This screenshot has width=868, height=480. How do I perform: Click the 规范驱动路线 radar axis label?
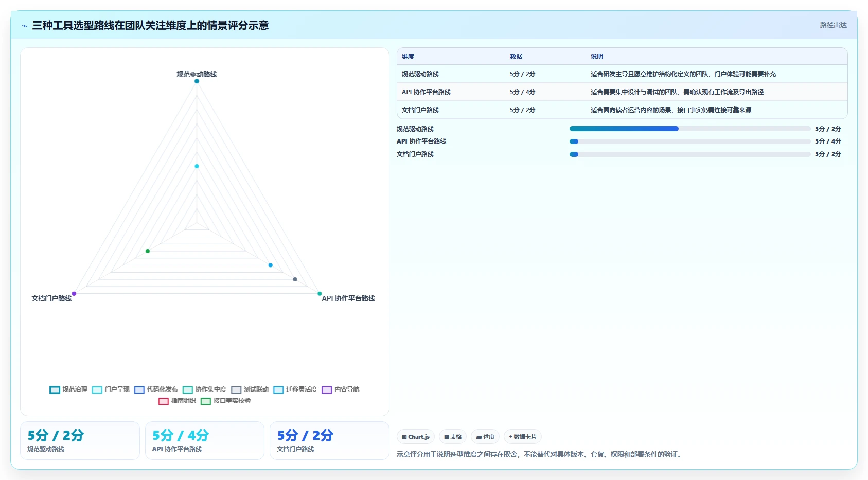[x=197, y=74]
